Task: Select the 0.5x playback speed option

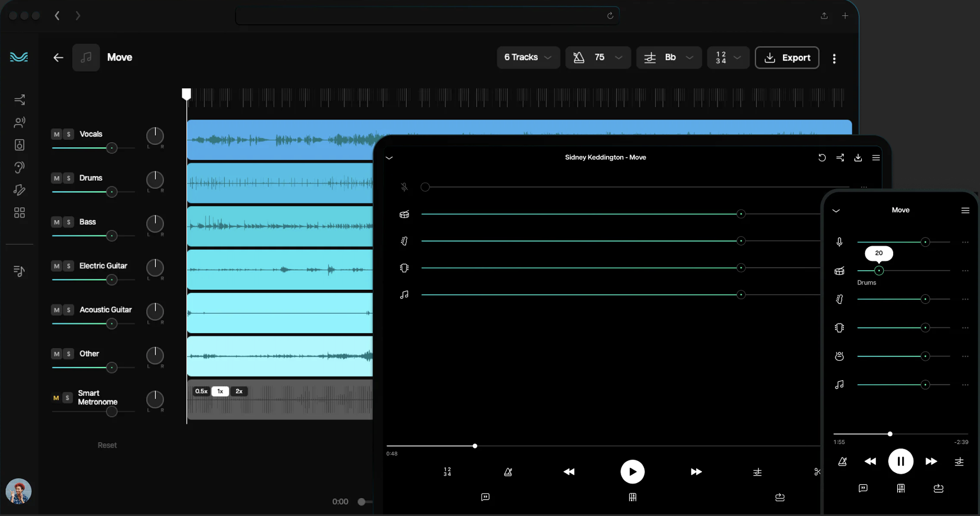Action: (x=201, y=391)
